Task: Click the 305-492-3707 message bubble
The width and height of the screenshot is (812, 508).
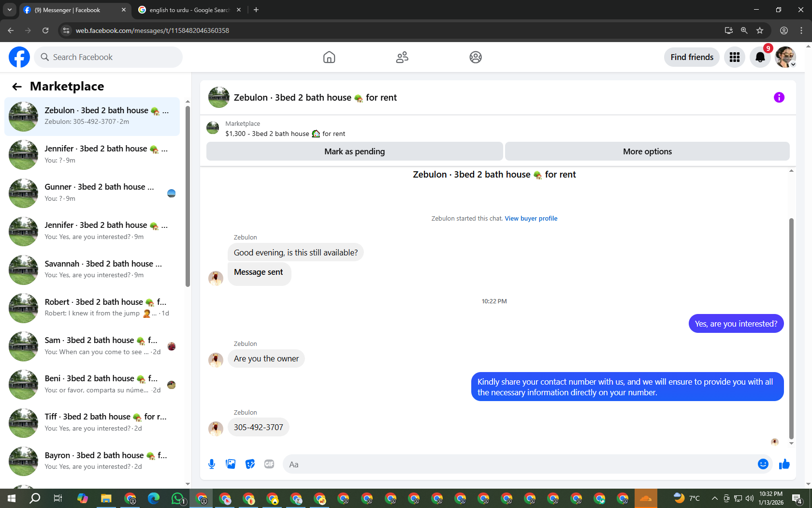Action: (259, 427)
